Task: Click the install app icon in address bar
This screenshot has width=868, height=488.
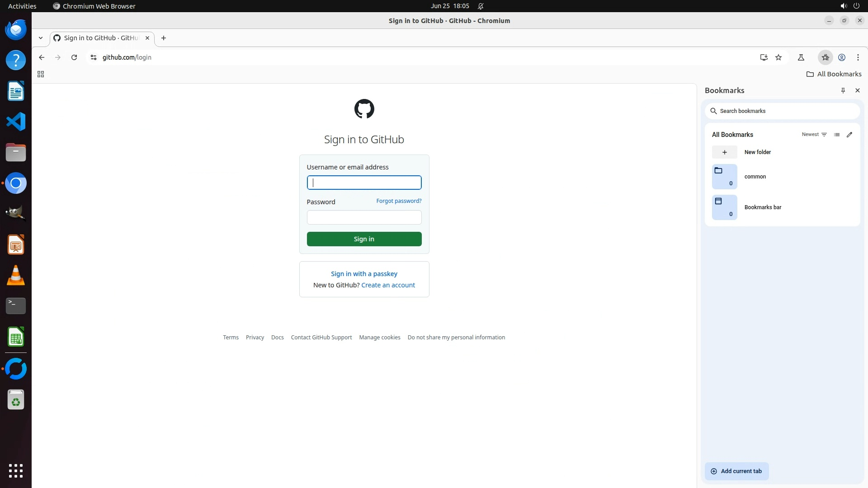Action: point(764,57)
